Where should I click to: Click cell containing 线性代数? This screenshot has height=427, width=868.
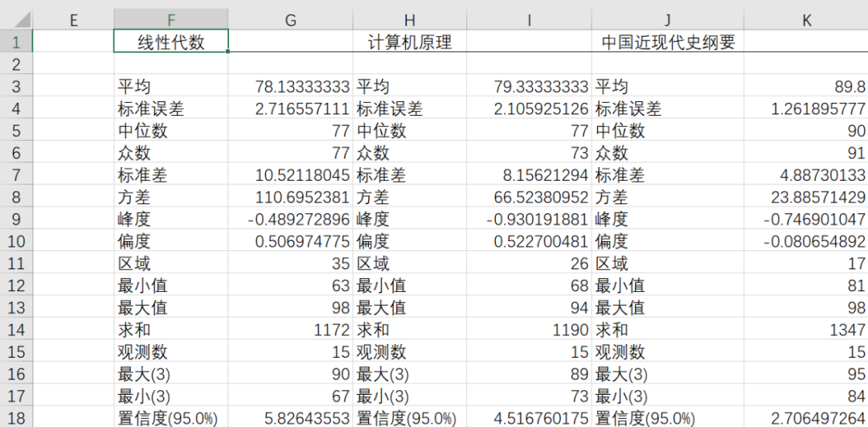171,42
